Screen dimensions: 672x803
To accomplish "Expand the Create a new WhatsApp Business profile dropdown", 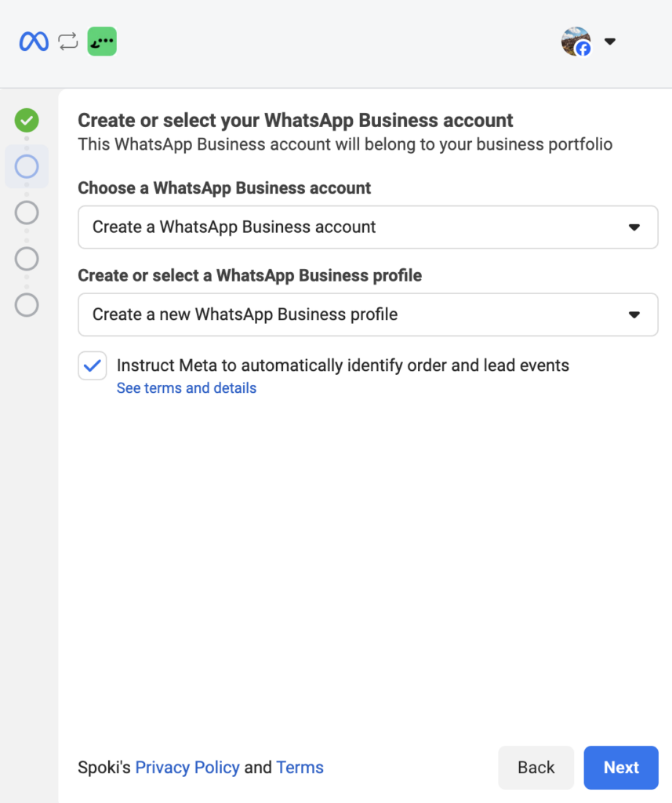I will pos(368,314).
